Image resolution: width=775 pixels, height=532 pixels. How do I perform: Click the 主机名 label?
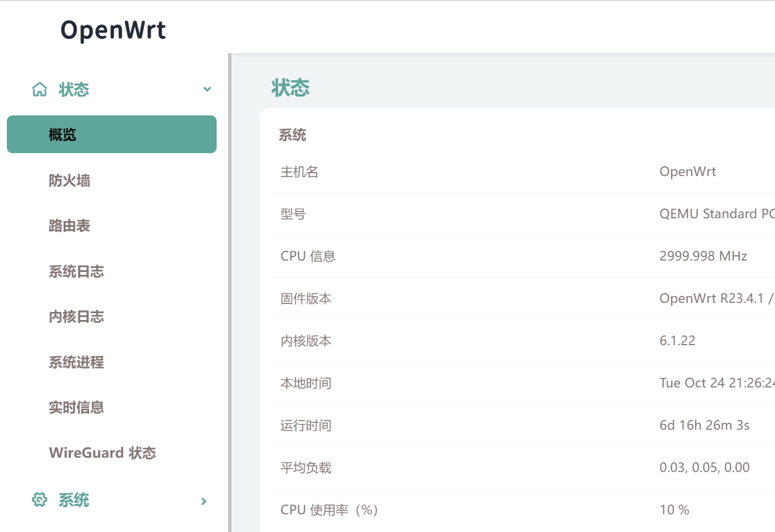coord(299,171)
